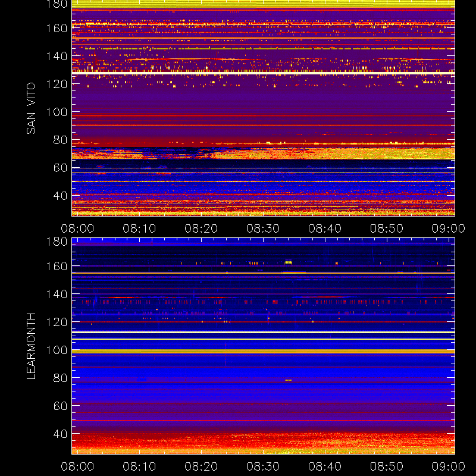This screenshot has height=476, width=476.
Task: Click the 08:40 time label under LEARMONTH plot
Action: [325, 466]
